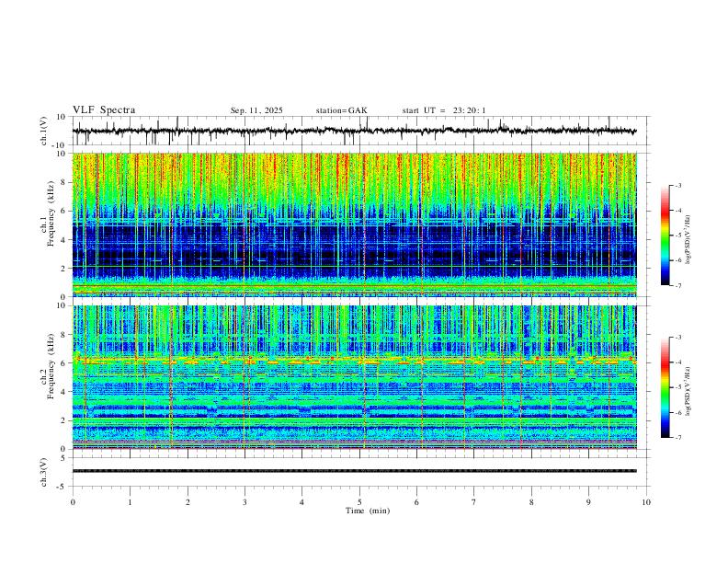
Task: Click the "5" tick on ch.3(V) axis
Action: [63, 458]
